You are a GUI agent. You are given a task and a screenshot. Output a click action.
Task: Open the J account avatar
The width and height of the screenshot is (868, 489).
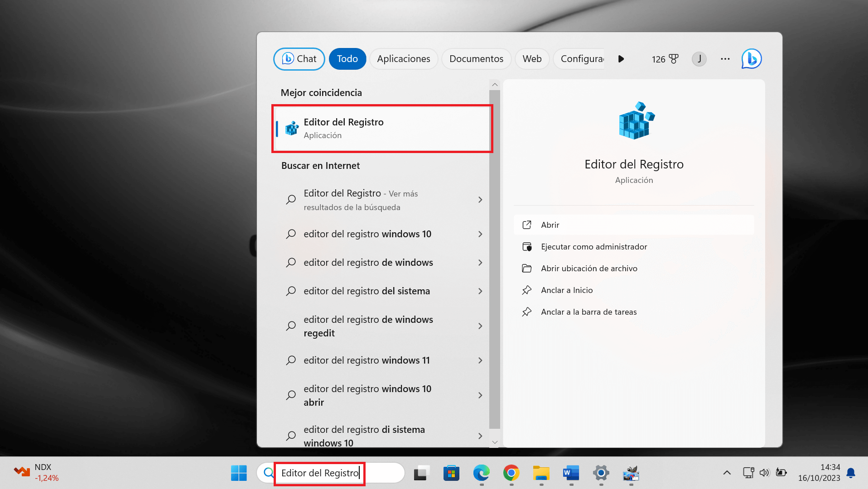point(699,59)
